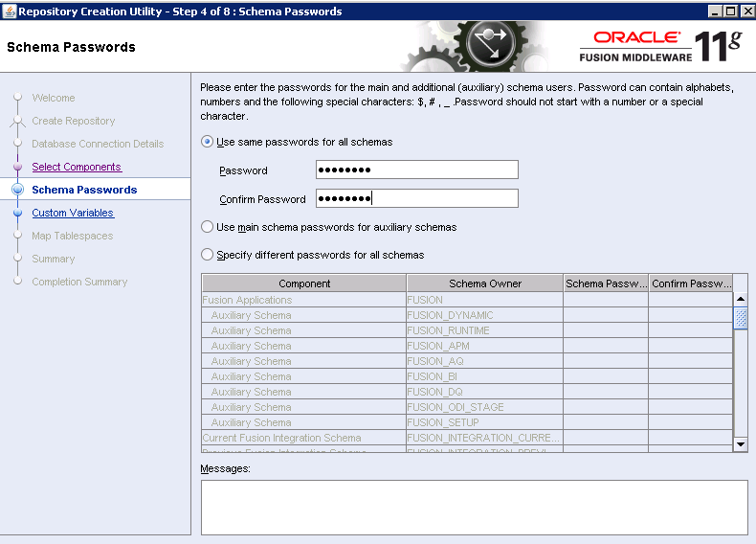Click the Confirm Password column header
Screen dimensions: 756x544
tap(691, 283)
